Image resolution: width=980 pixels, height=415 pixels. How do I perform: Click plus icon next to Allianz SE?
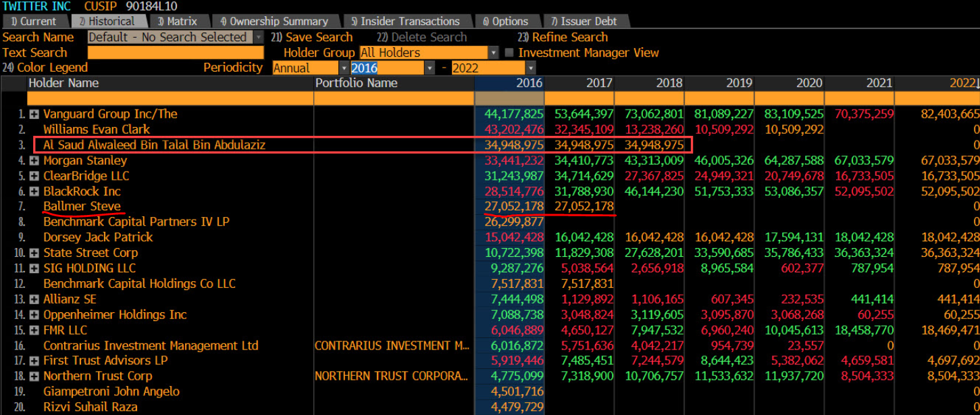click(34, 299)
